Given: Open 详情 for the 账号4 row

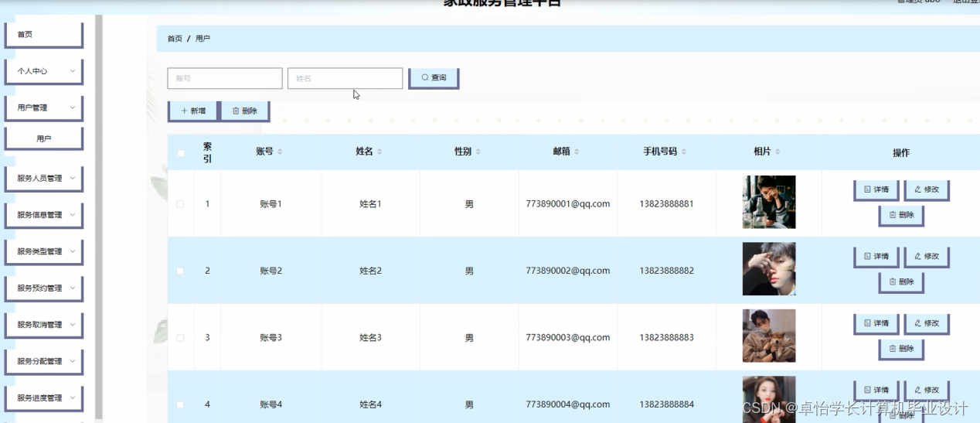Looking at the screenshot, I should [x=876, y=391].
